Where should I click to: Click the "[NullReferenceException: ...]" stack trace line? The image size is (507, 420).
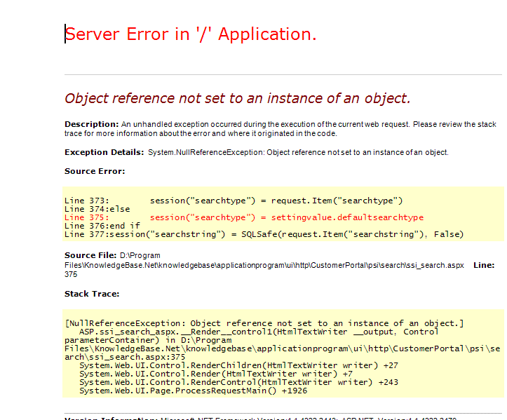(264, 323)
